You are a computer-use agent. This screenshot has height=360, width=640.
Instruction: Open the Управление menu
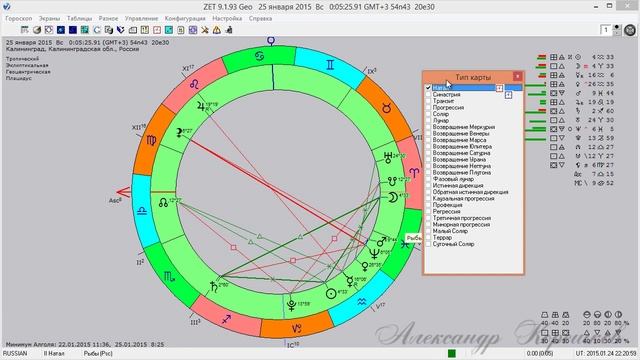[x=141, y=18]
